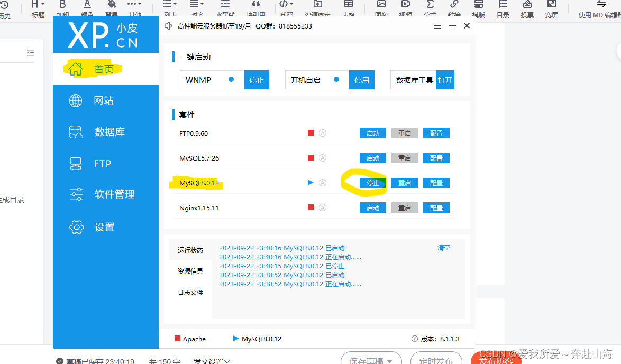Toggle FTP0.9.60 auto-start A icon
621x364 pixels.
point(323,133)
